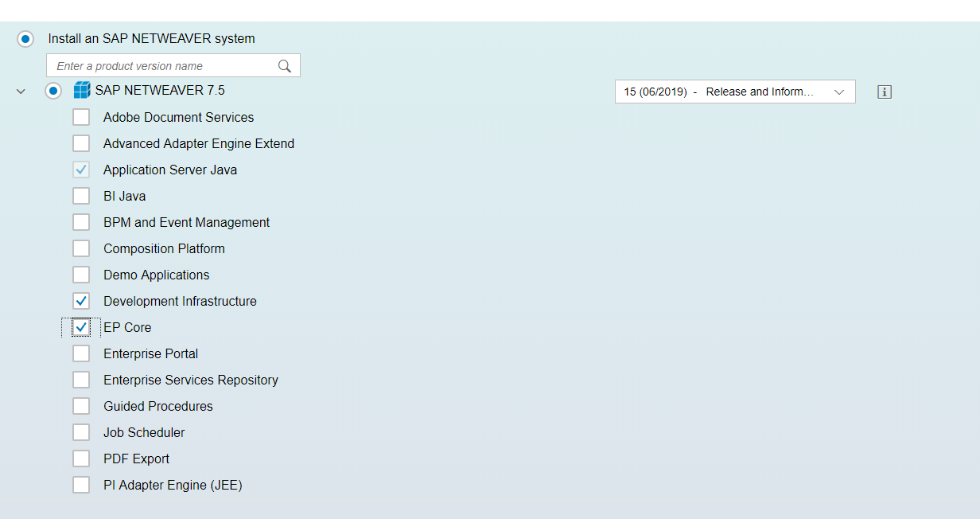Viewport: 980px width, 519px height.
Task: Click the Enterprise Portal label
Action: point(151,353)
